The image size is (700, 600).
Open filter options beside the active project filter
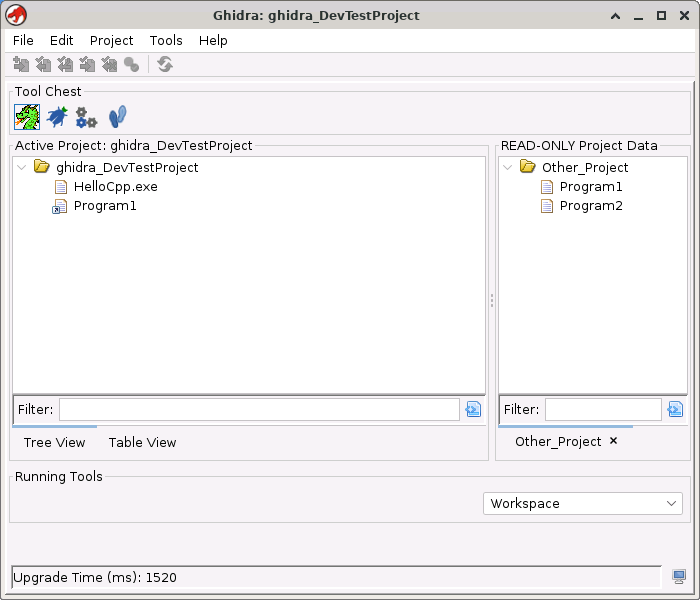point(473,409)
